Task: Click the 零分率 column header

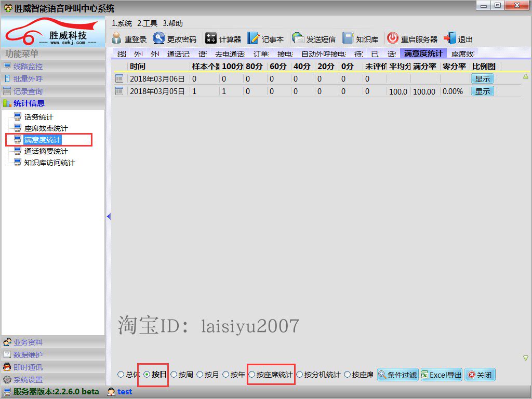Action: [x=454, y=66]
